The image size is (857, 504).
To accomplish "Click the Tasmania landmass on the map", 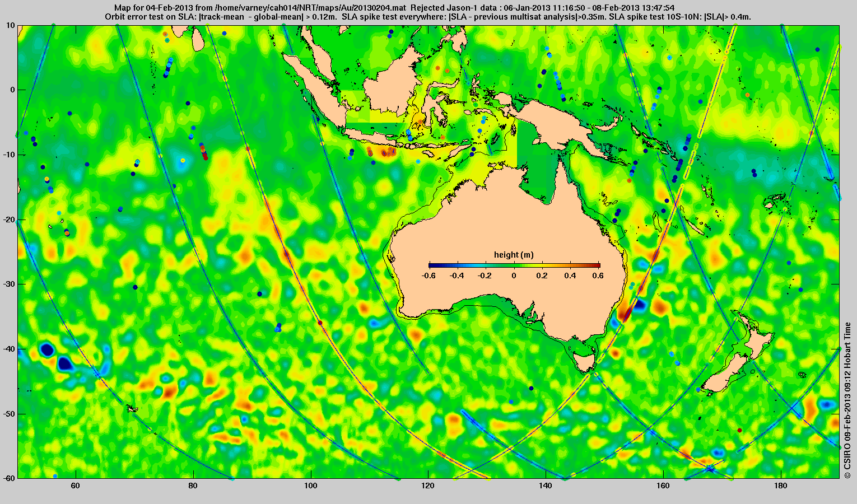I will (x=585, y=361).
